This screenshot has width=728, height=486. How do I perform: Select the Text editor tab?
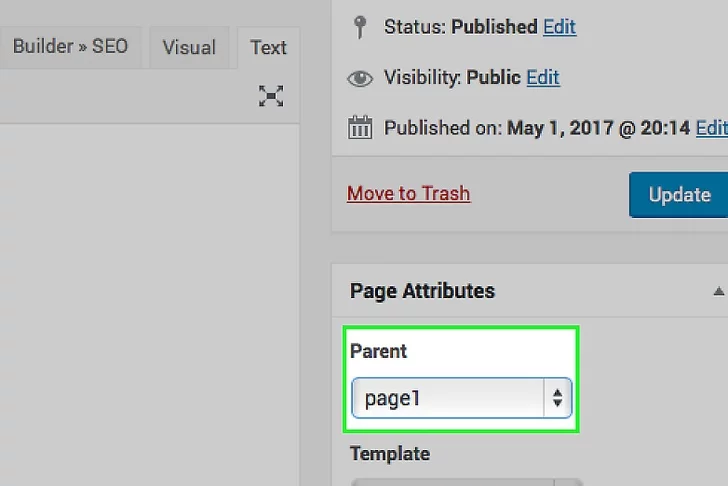268,47
